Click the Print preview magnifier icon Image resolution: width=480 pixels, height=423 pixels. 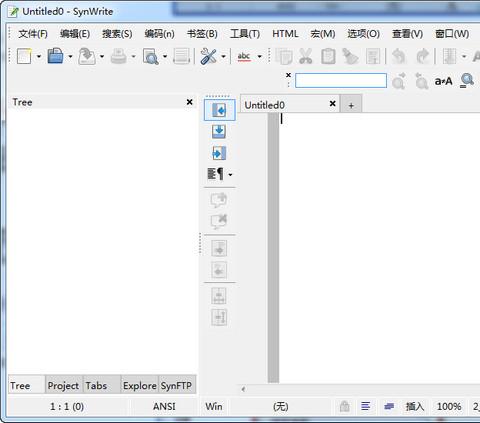(150, 56)
